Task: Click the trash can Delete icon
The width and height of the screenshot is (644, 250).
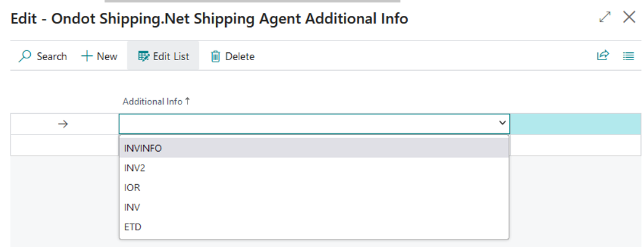Action: 216,56
